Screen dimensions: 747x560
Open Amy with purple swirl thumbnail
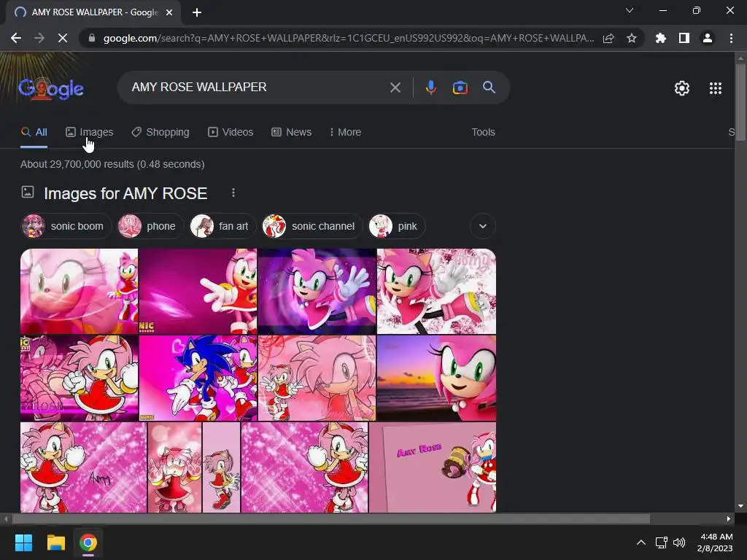(x=317, y=291)
